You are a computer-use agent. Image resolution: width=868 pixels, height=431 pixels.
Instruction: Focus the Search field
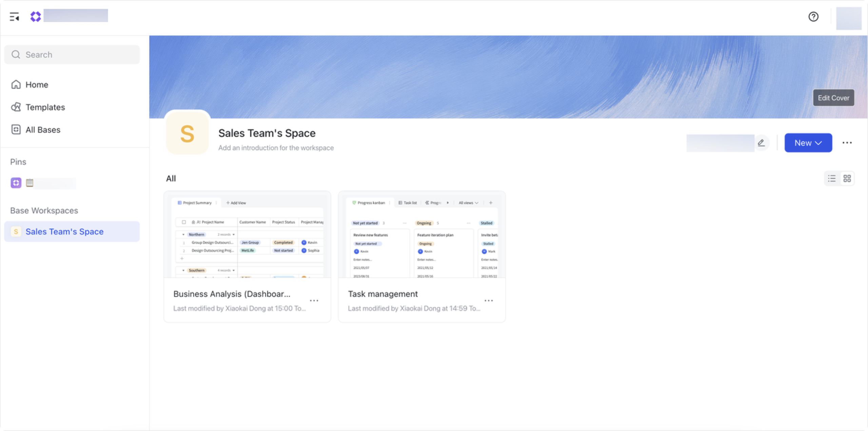[x=72, y=55]
